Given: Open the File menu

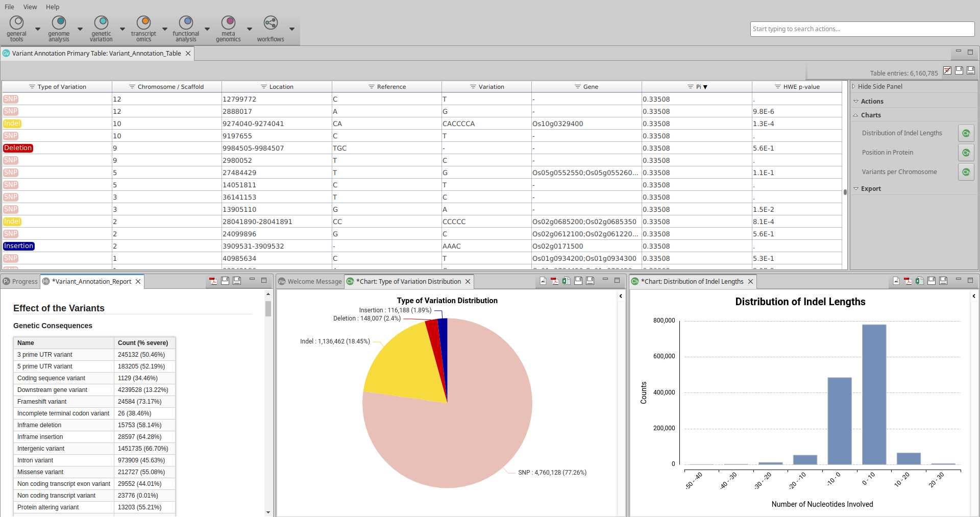Looking at the screenshot, I should coord(9,7).
